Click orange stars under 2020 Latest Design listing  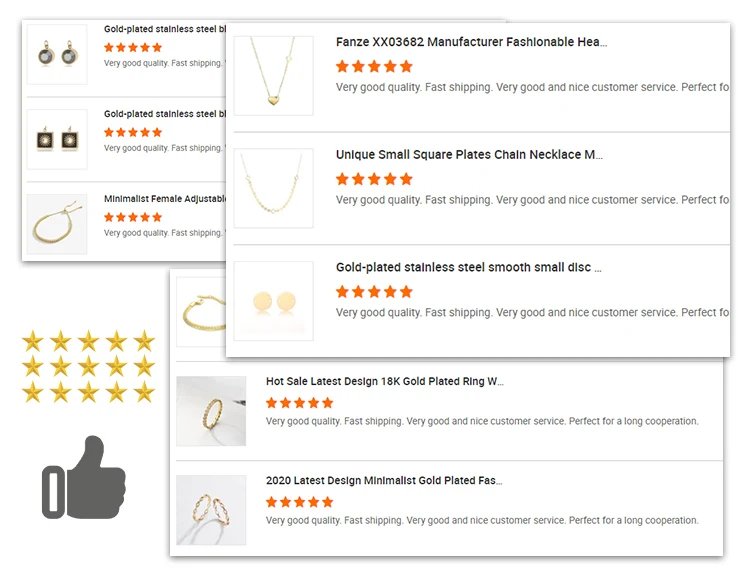pos(299,502)
